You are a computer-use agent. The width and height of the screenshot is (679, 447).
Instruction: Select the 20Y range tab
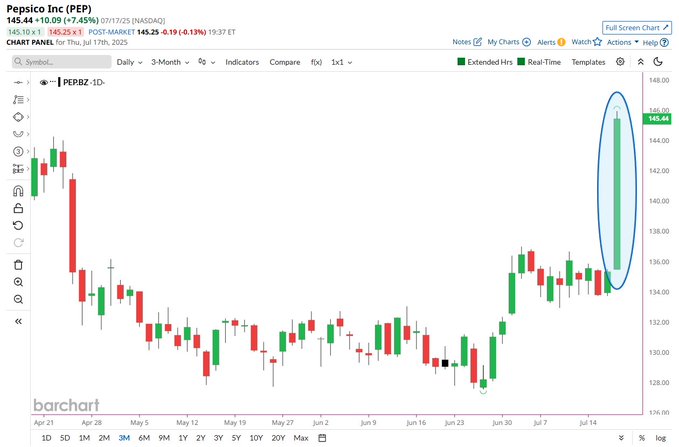[278, 438]
